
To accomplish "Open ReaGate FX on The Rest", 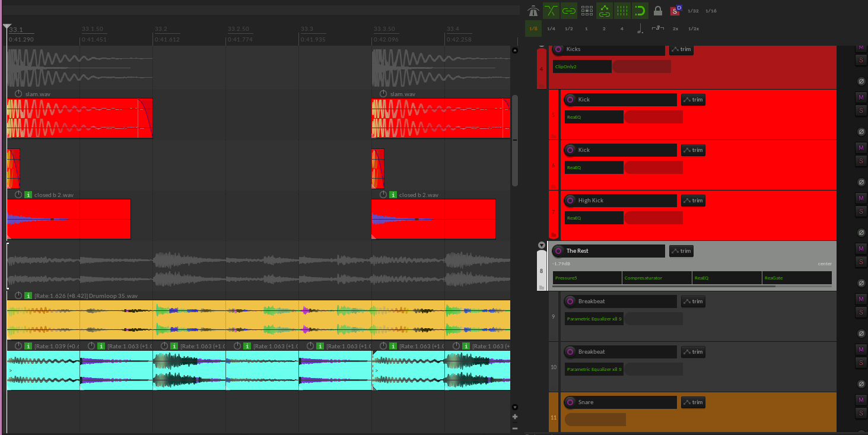I will pos(797,278).
